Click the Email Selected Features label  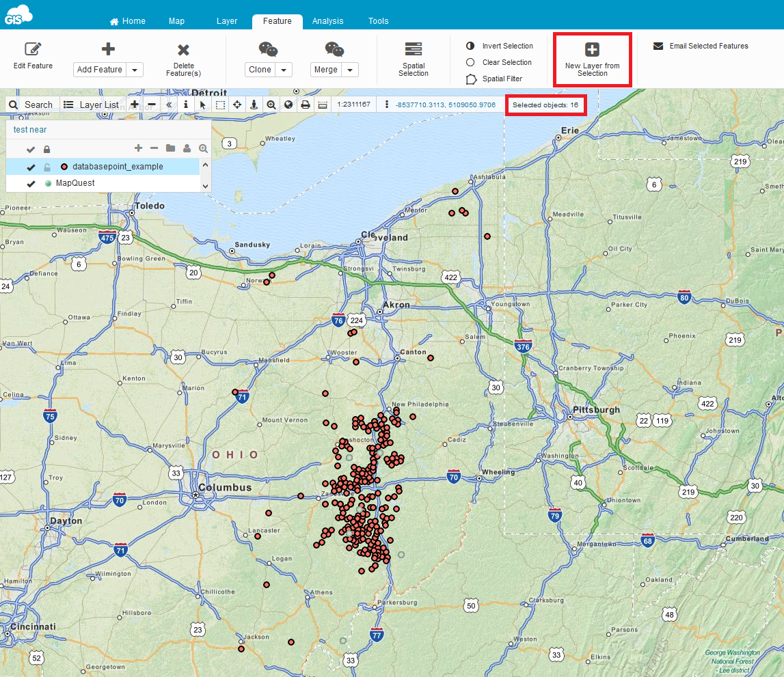709,46
